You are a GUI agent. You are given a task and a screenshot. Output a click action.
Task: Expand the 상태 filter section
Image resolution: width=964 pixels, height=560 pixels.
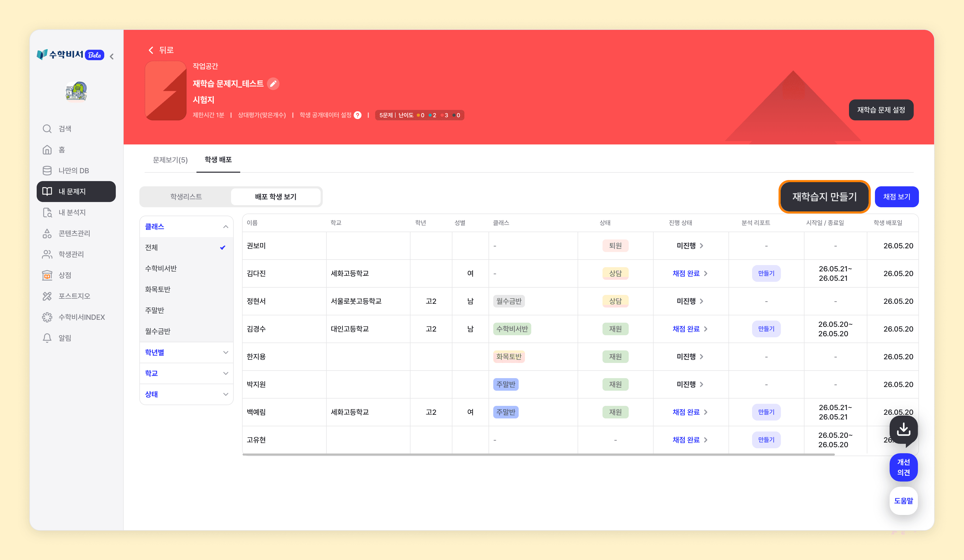186,394
